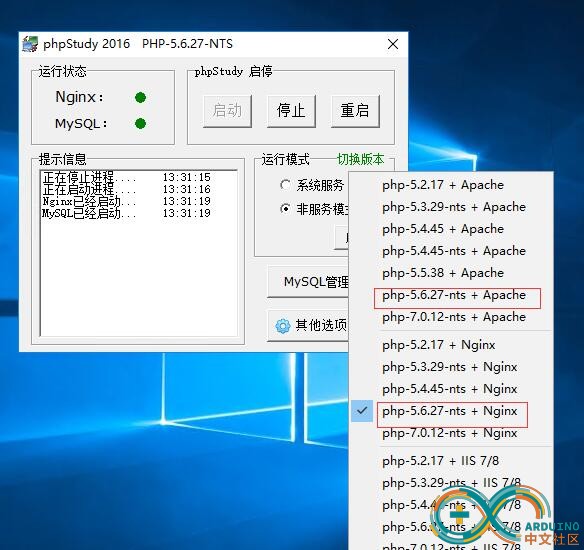The image size is (584, 550).
Task: Click the green MySQL status indicator
Action: click(x=140, y=124)
